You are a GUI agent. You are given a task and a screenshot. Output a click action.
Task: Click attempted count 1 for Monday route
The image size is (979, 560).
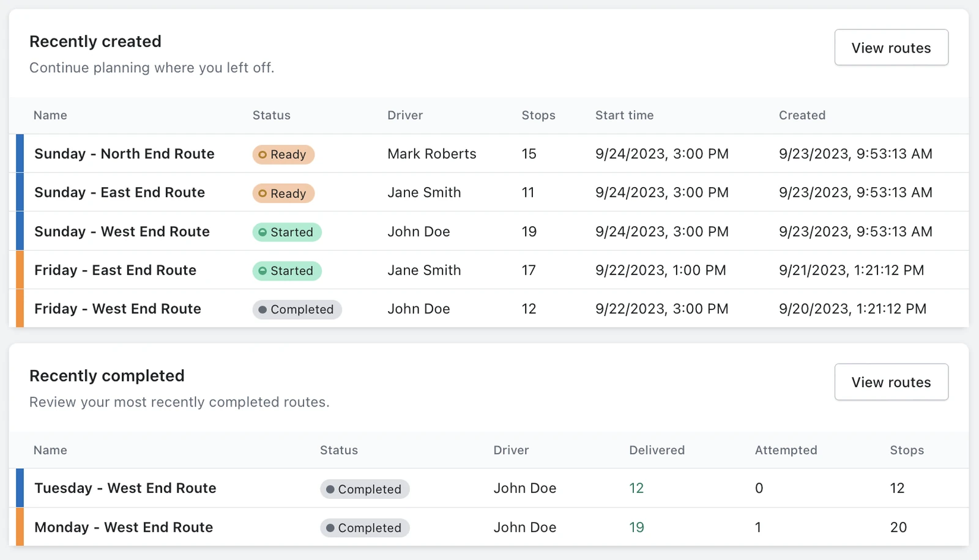[758, 527]
